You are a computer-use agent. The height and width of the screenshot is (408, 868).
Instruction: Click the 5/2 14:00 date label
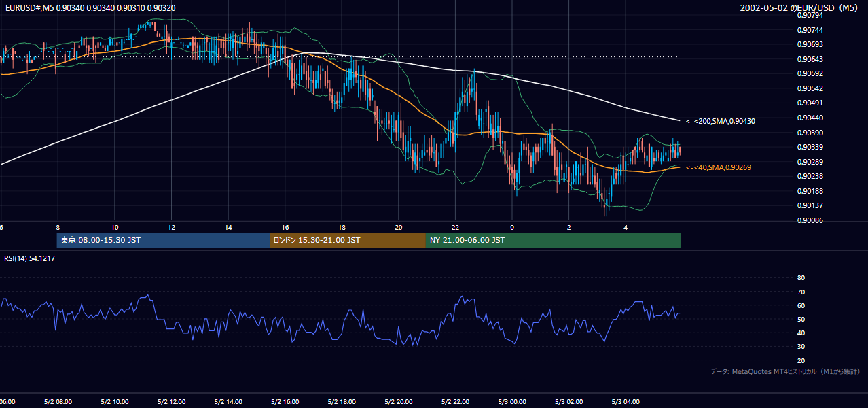(x=228, y=402)
